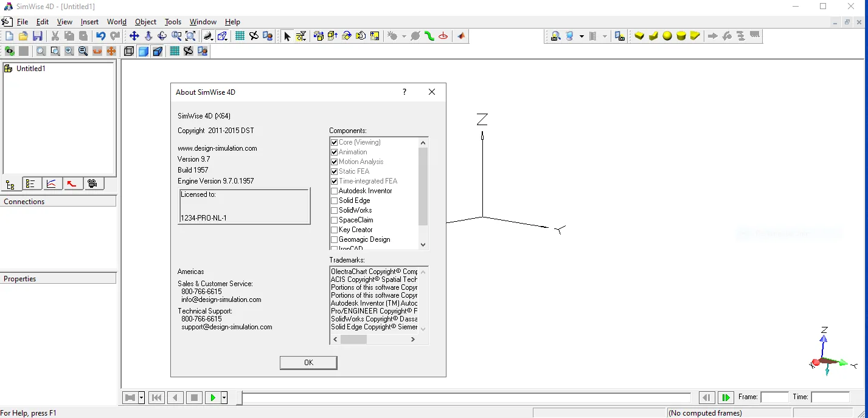The height and width of the screenshot is (418, 868).
Task: Open the Insert menu
Action: click(89, 22)
